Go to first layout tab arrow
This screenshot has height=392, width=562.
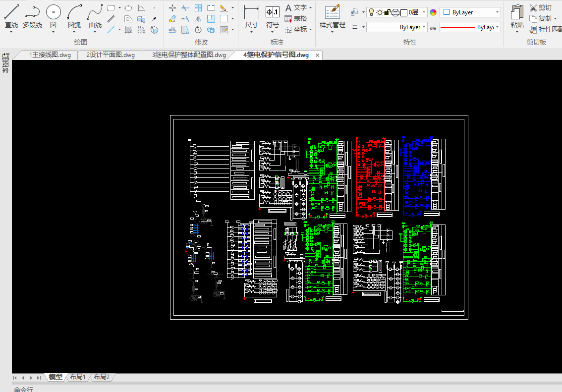point(15,378)
